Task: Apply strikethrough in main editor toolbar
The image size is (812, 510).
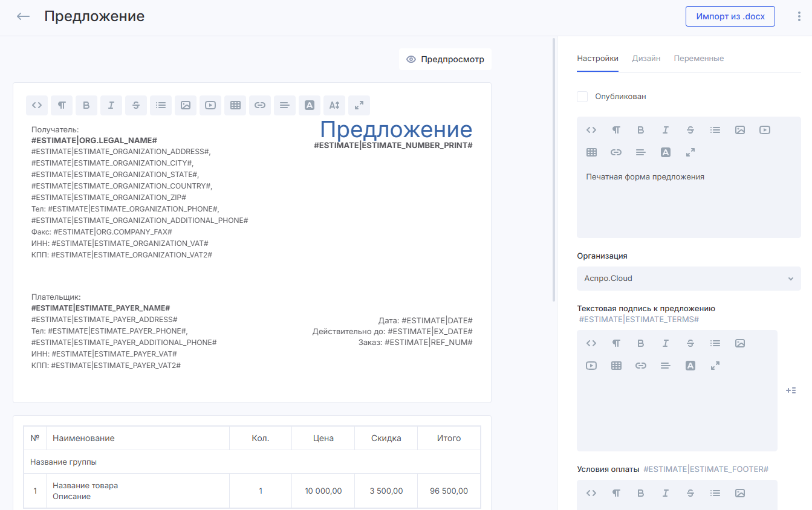Action: (x=136, y=105)
